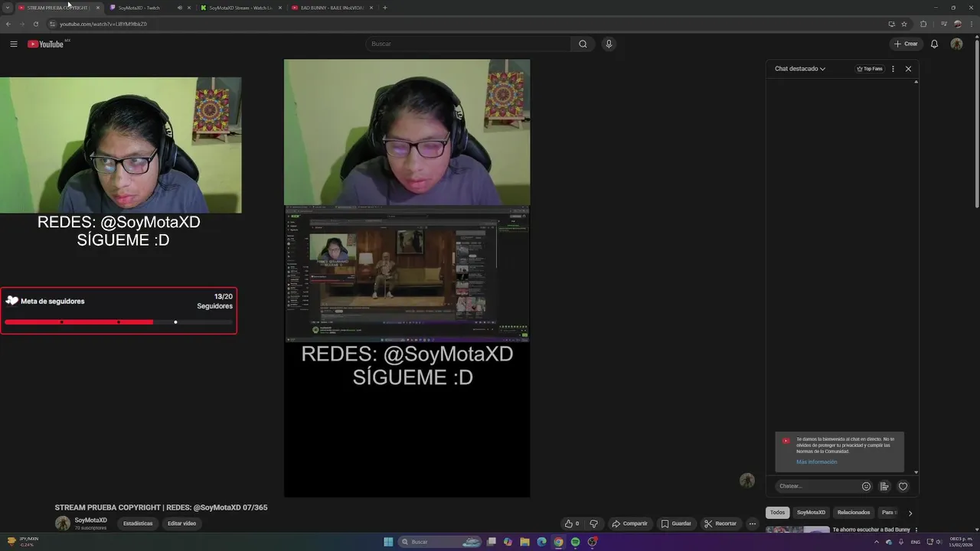Open the account avatar menu
This screenshot has height=551, width=980.
point(956,44)
